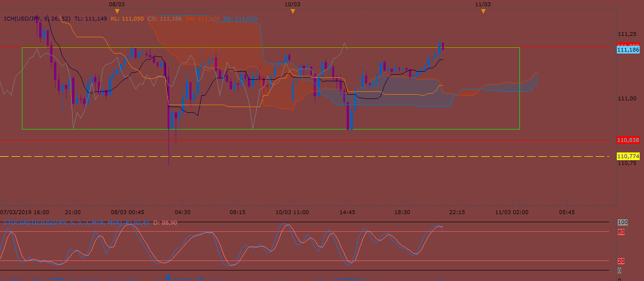
Task: Click the orange day marker under 10/03
Action: pyautogui.click(x=292, y=11)
